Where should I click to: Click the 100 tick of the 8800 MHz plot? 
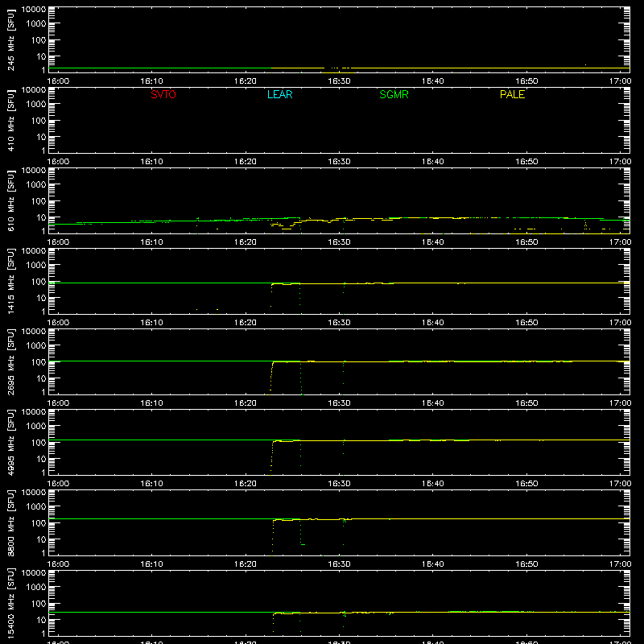pos(39,523)
